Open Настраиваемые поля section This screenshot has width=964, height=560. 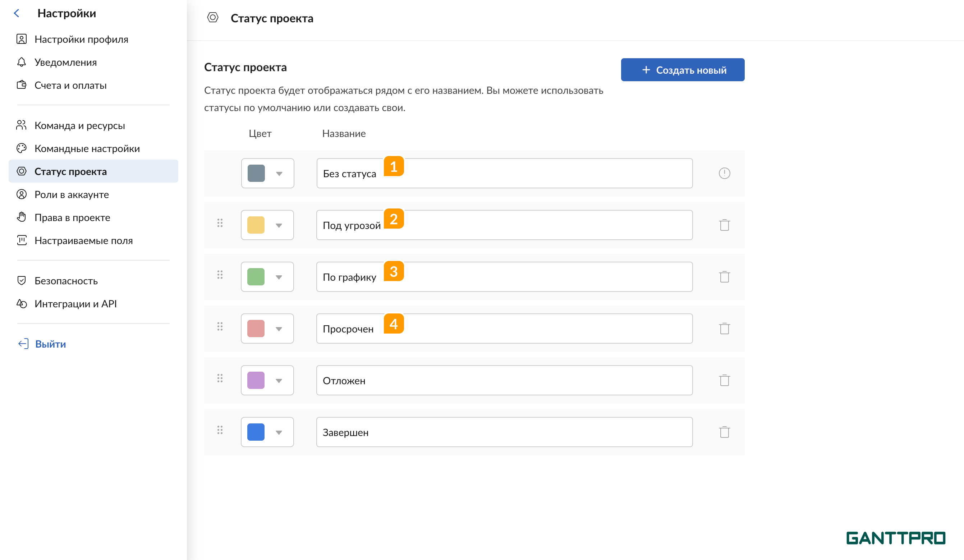(84, 240)
